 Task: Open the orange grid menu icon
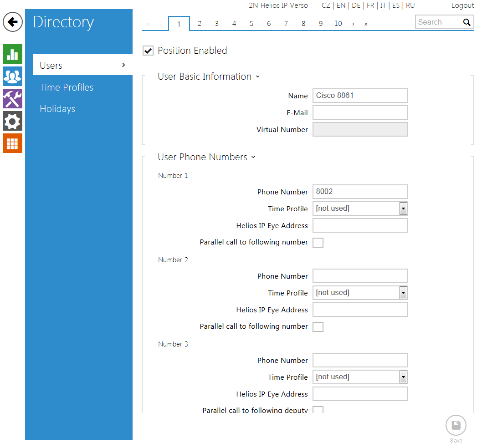pos(12,143)
